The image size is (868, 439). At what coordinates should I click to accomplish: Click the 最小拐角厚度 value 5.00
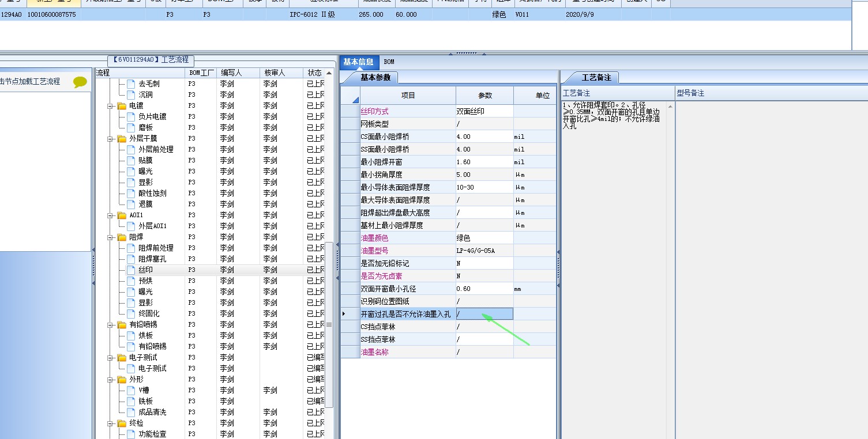484,175
